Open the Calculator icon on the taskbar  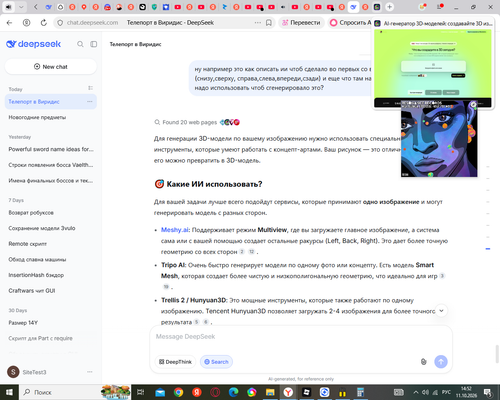(360, 392)
